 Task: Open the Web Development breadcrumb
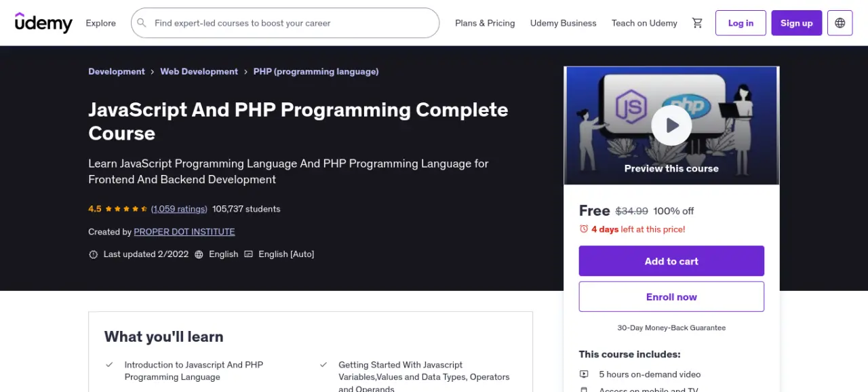pos(199,71)
